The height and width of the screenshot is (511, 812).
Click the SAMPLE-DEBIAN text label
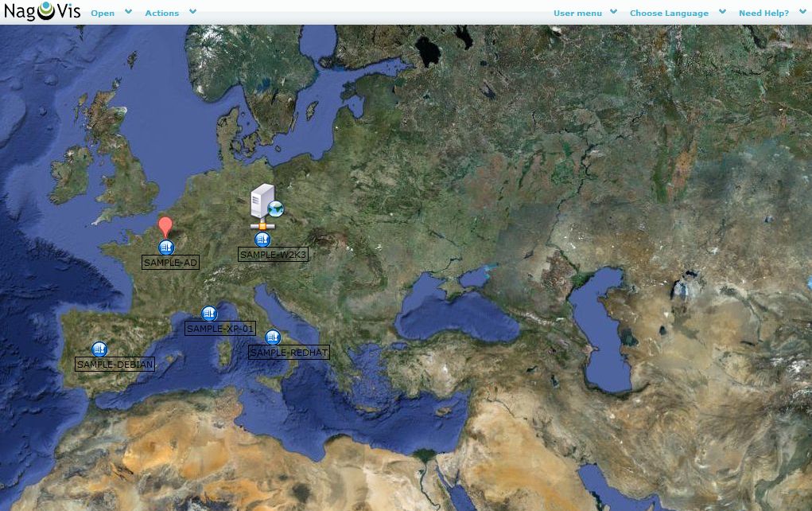pos(115,365)
